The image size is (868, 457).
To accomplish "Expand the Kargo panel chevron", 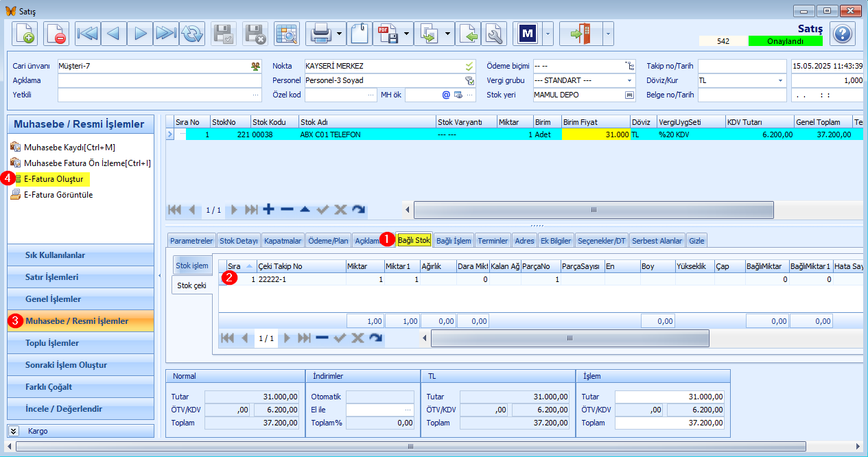I will 14,431.
